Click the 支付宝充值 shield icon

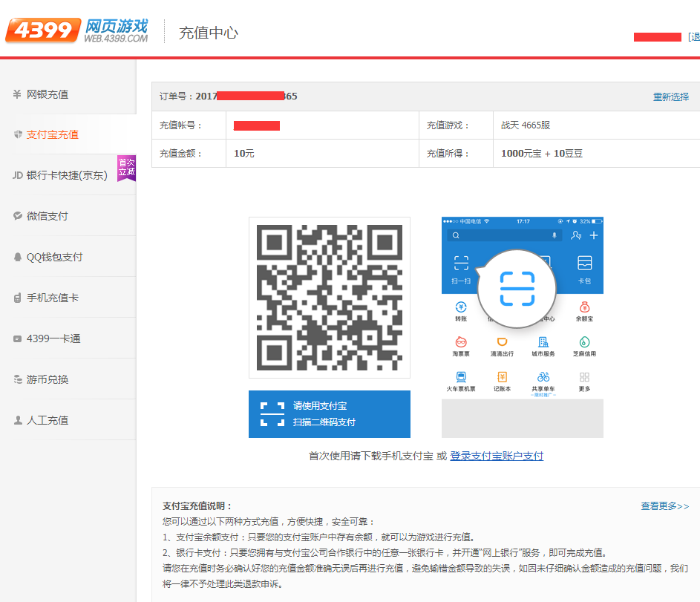click(18, 134)
